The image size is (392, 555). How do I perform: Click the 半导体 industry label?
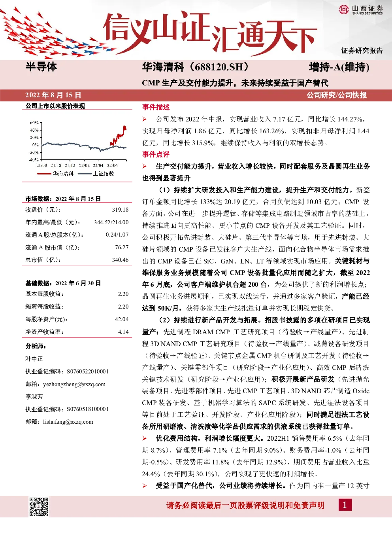click(x=41, y=67)
